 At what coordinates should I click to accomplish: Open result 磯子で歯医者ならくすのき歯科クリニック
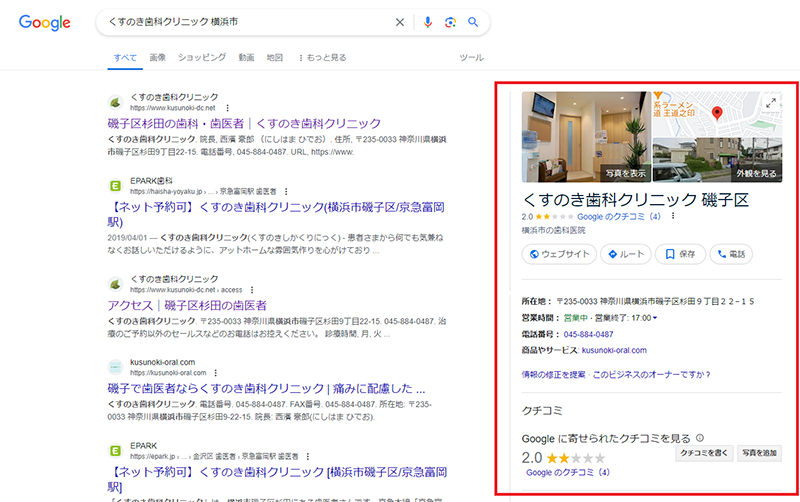(266, 389)
